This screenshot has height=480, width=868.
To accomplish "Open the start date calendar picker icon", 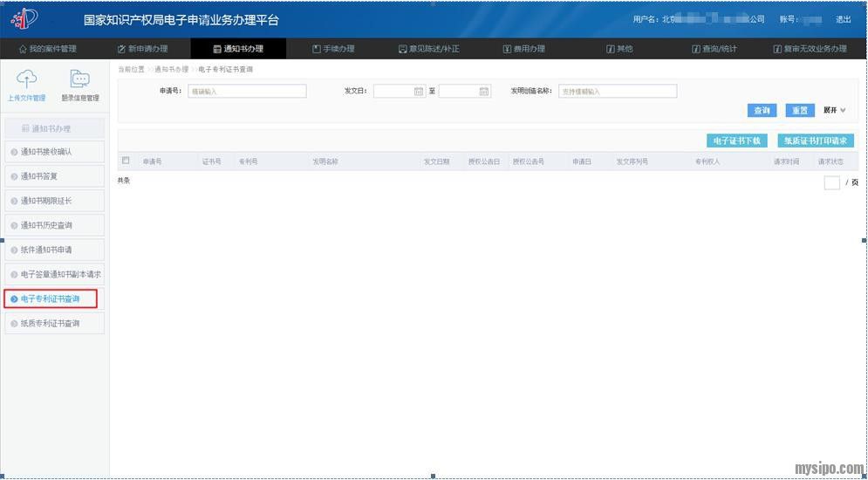I will [418, 92].
